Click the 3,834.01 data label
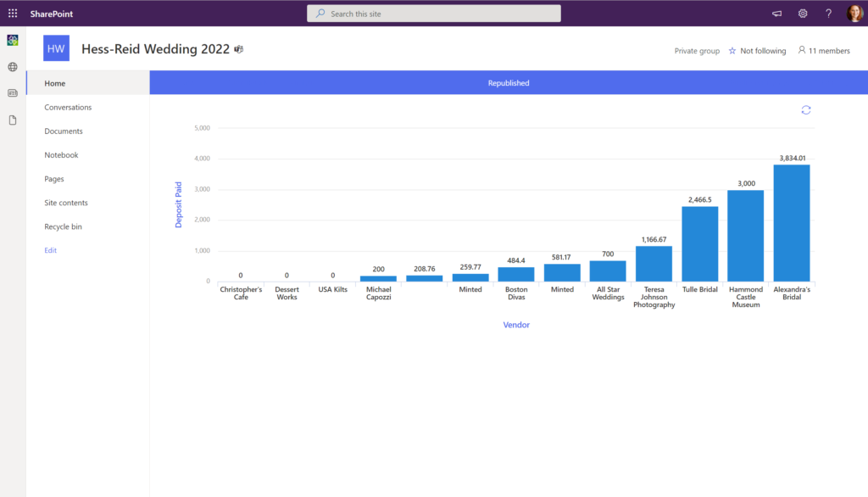This screenshot has width=868, height=497. [x=793, y=158]
